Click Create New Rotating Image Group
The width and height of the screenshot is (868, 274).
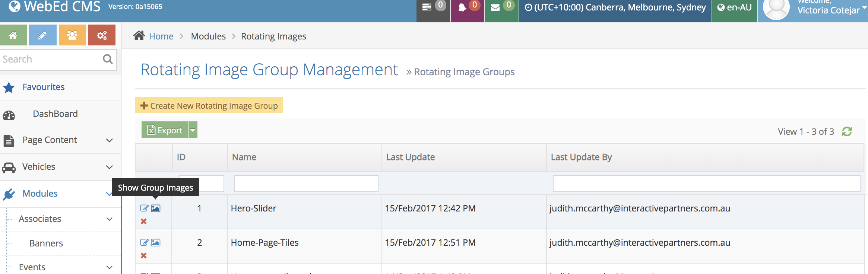point(209,105)
